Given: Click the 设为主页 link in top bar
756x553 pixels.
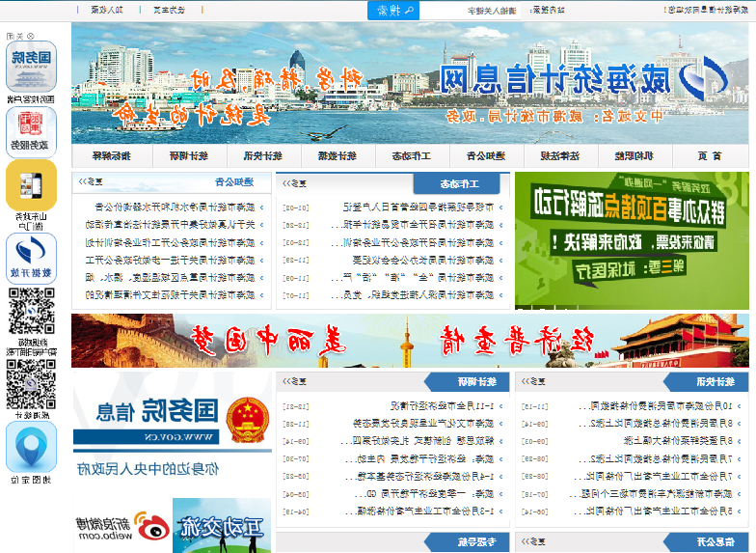Looking at the screenshot, I should 170,10.
